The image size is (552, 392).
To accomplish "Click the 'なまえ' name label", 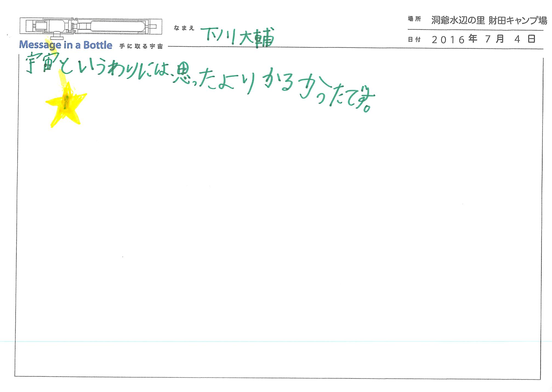I will point(184,28).
